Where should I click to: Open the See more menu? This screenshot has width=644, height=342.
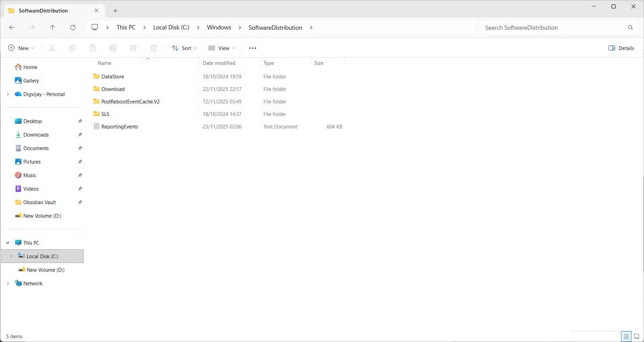tap(252, 48)
